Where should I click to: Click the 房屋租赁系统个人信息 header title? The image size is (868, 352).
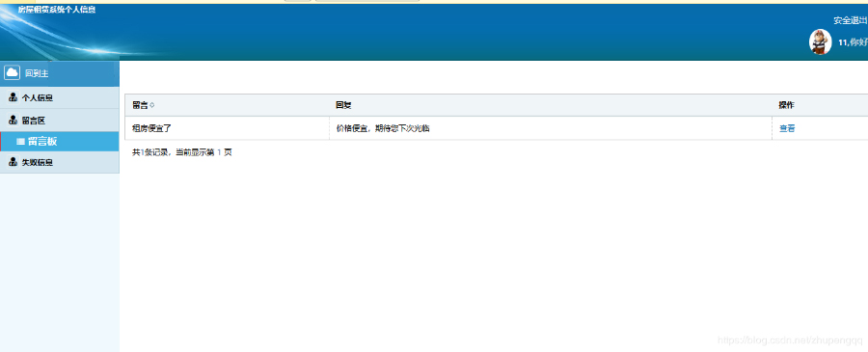[x=57, y=10]
